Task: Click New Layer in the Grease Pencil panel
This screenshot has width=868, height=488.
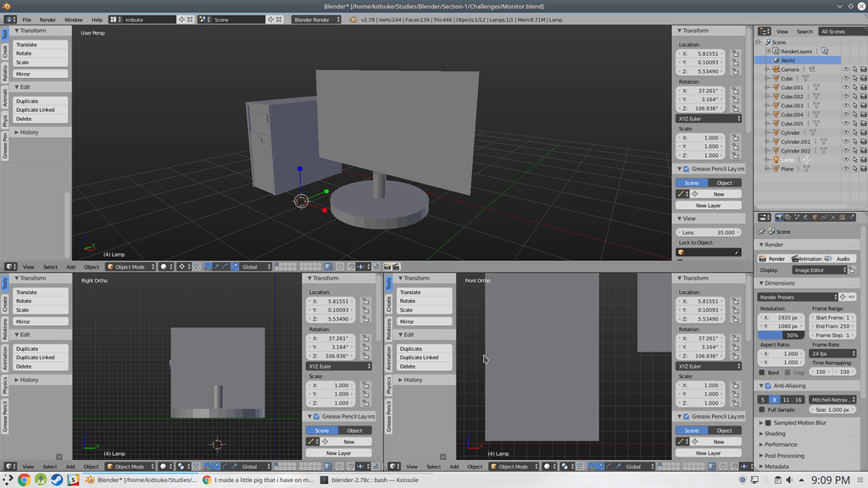Action: point(710,205)
